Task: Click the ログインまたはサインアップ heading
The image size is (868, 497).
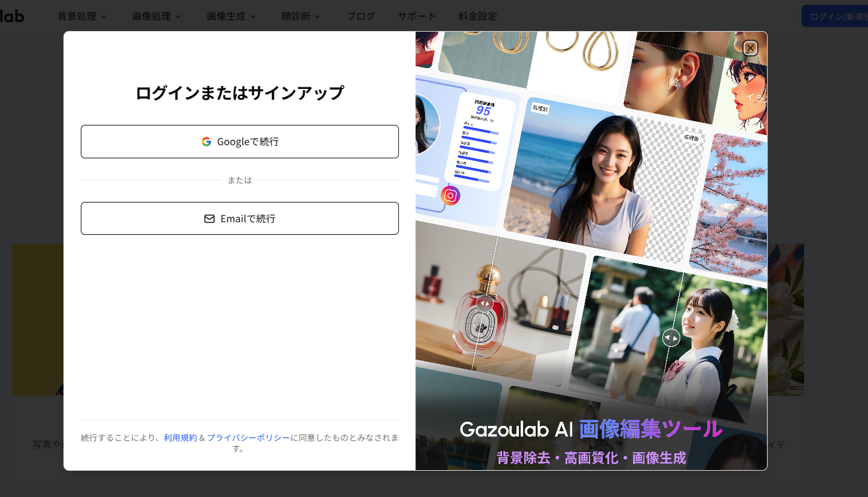Action: coord(240,93)
